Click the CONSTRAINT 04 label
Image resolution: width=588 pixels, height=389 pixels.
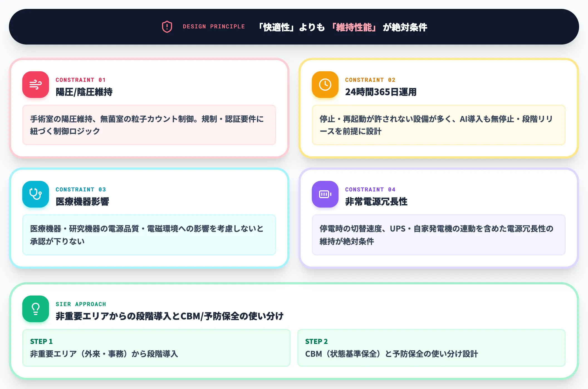[370, 189]
